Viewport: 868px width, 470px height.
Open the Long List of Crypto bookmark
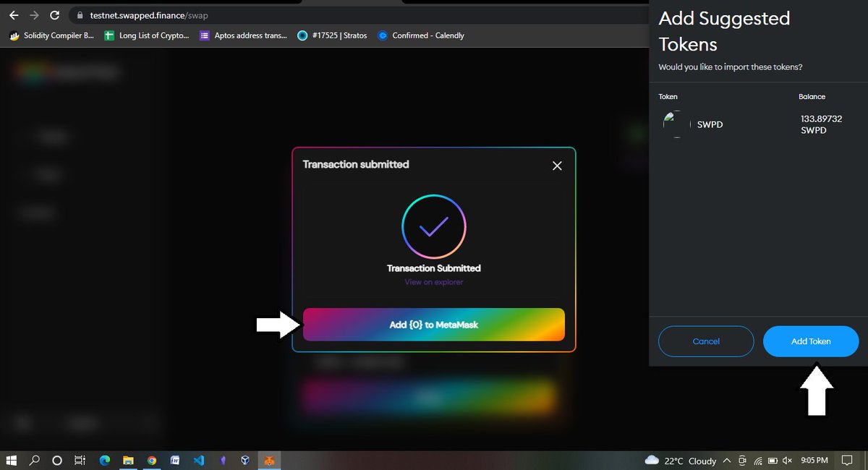click(146, 35)
